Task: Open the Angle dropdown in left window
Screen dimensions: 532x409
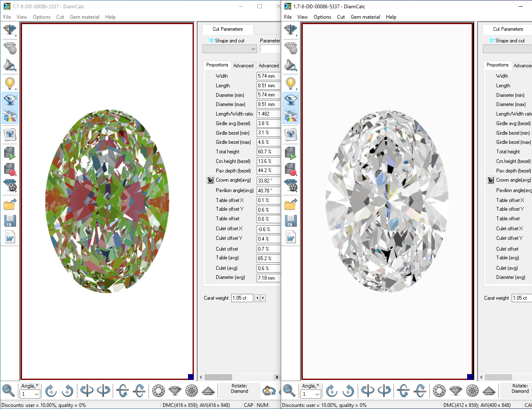Action: (x=37, y=394)
